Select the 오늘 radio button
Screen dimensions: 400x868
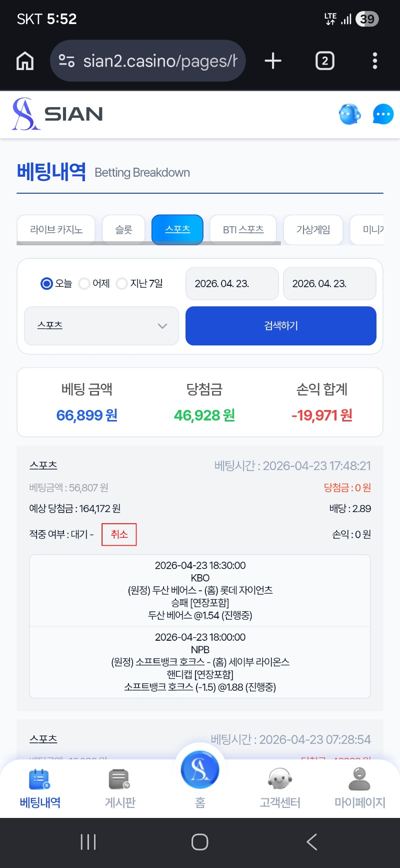[x=46, y=284]
